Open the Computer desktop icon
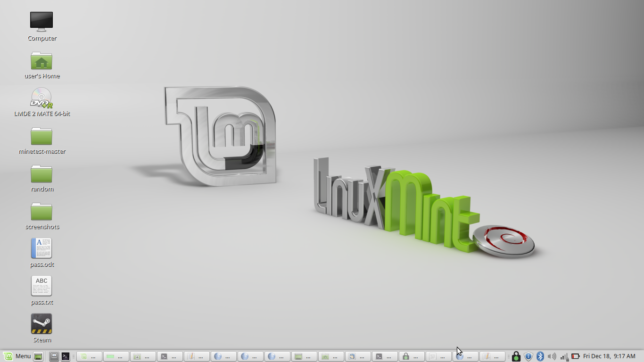The width and height of the screenshot is (644, 362). coord(42,26)
